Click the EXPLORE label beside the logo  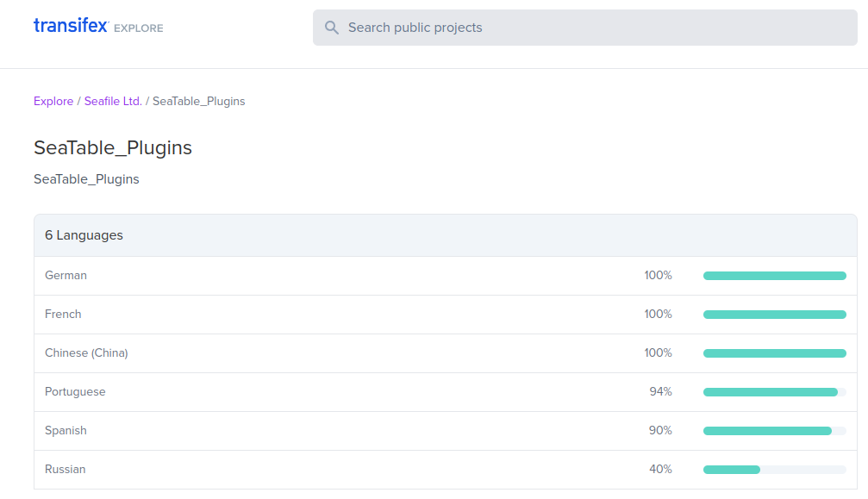[138, 28]
